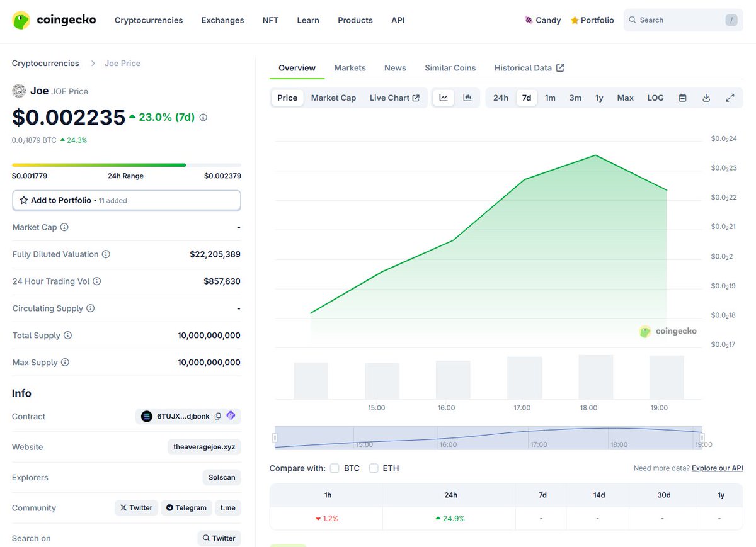Image resolution: width=756 pixels, height=547 pixels.
Task: Click Add to Portfolio button
Action: click(x=127, y=200)
